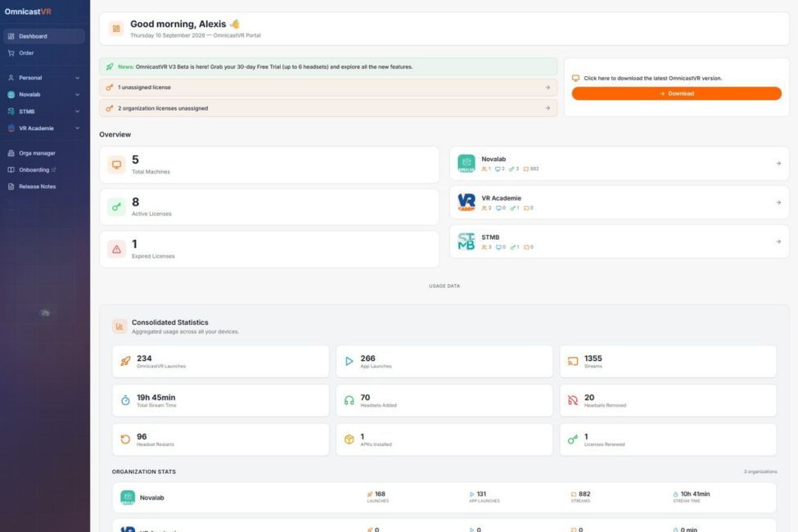Click the '5' Total Machines value
Screen dimensions: 798x532
[135, 160]
